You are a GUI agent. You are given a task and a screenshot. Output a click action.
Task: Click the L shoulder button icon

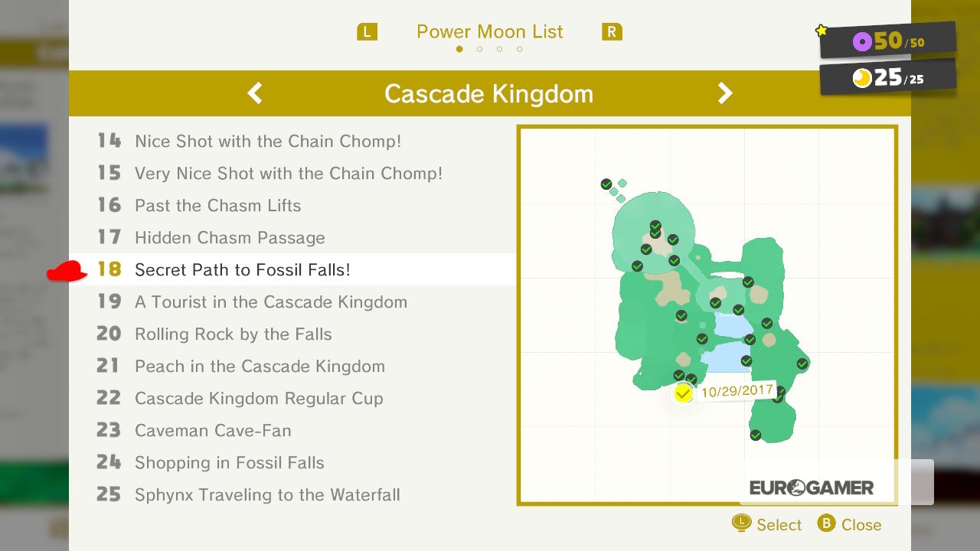(x=367, y=32)
